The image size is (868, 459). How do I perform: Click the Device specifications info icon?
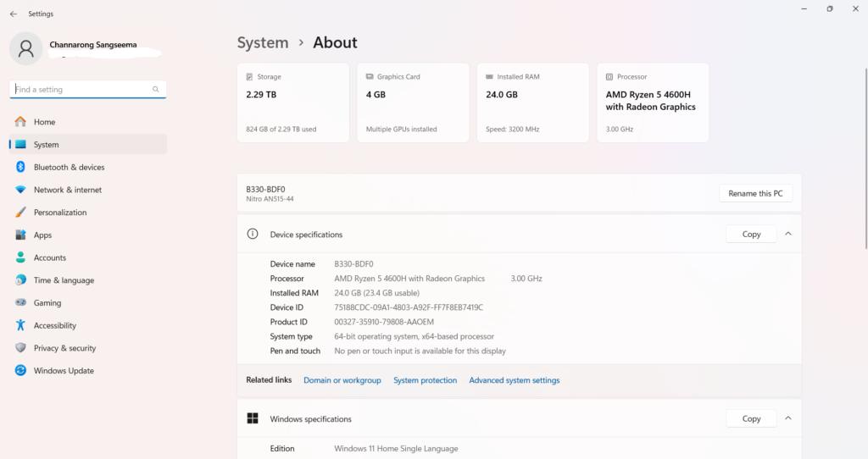253,234
